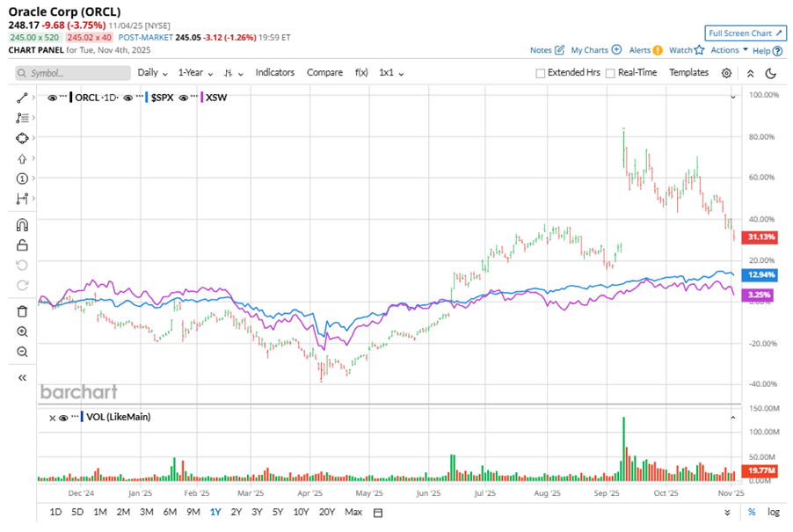793x532 pixels.
Task: Collapse the drawing tools sidebar
Action: [x=22, y=378]
